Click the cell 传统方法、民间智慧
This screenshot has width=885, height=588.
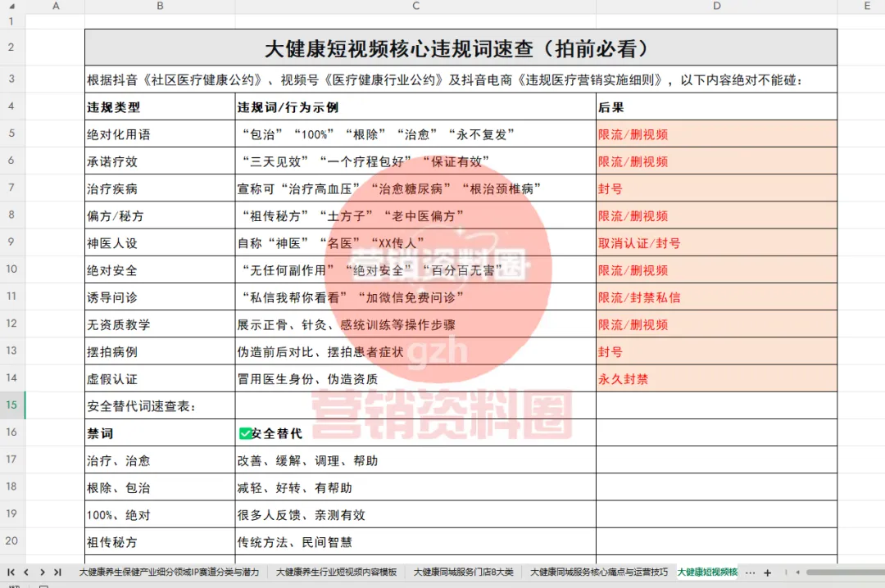(x=415, y=541)
